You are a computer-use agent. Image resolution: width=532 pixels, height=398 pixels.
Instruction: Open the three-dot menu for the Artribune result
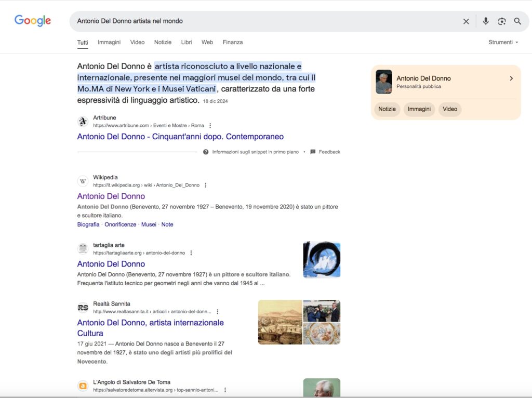[210, 126]
